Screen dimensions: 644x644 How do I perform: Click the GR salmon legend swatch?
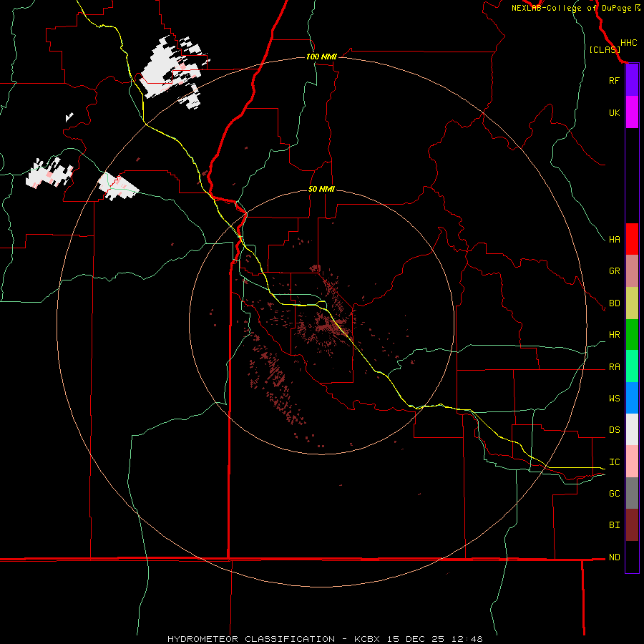coord(632,271)
